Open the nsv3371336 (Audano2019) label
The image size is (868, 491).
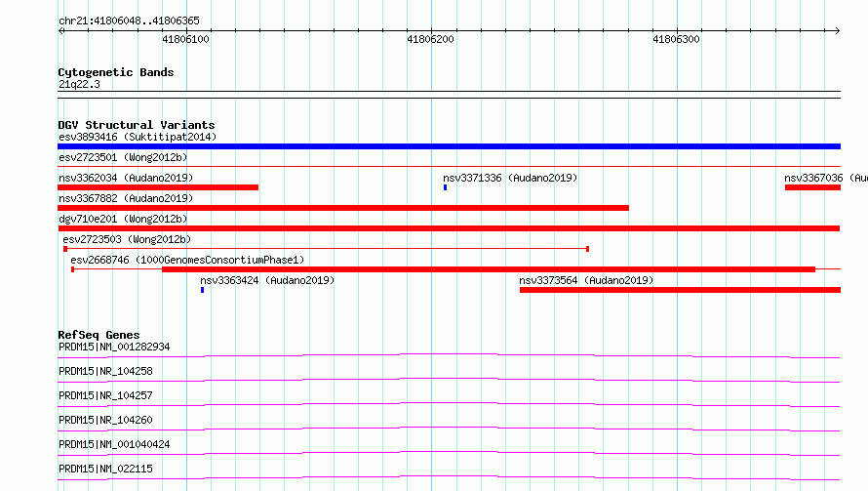tap(510, 178)
